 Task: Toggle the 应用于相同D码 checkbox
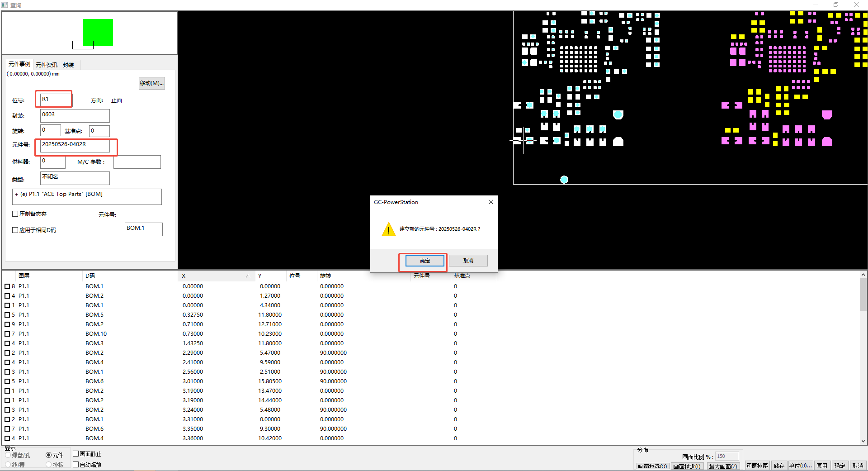(x=15, y=230)
